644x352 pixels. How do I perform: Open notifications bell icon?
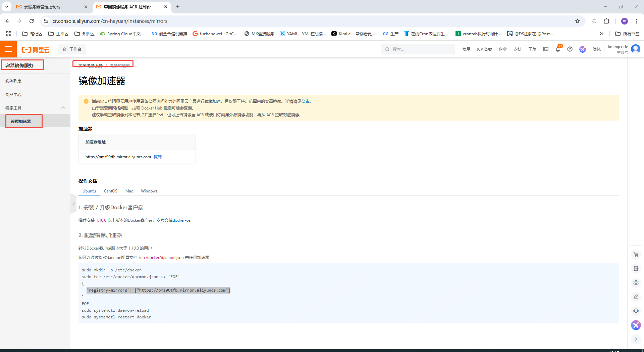(x=558, y=49)
